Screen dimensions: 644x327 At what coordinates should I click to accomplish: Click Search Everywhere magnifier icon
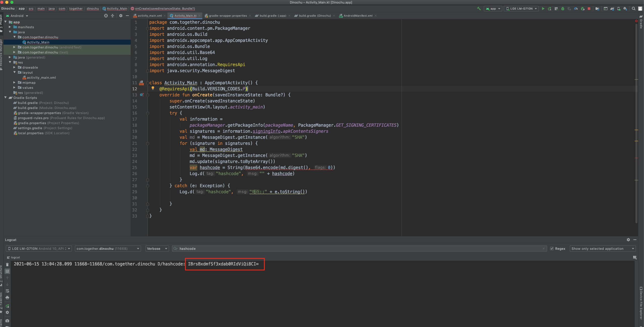[633, 9]
